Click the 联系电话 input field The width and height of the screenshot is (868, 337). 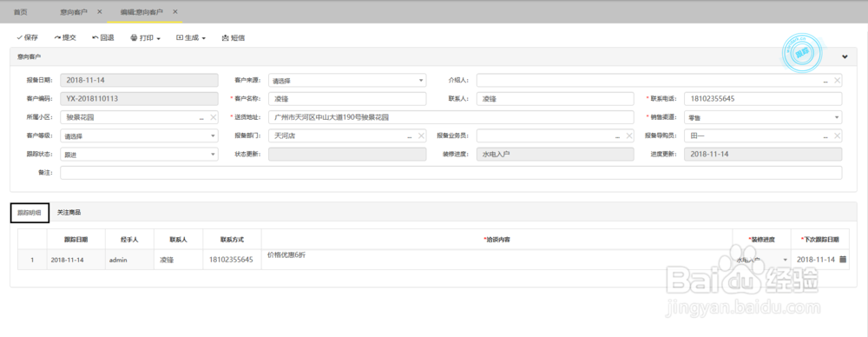coord(763,99)
